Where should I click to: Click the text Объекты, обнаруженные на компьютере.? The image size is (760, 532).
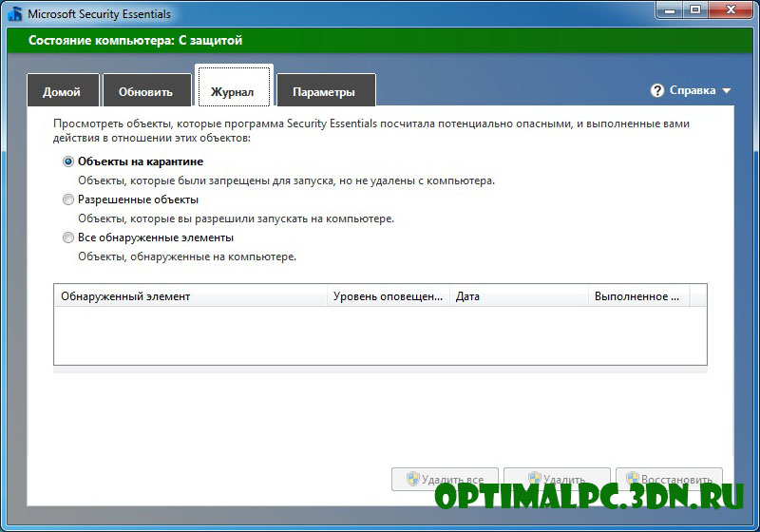[x=187, y=256]
